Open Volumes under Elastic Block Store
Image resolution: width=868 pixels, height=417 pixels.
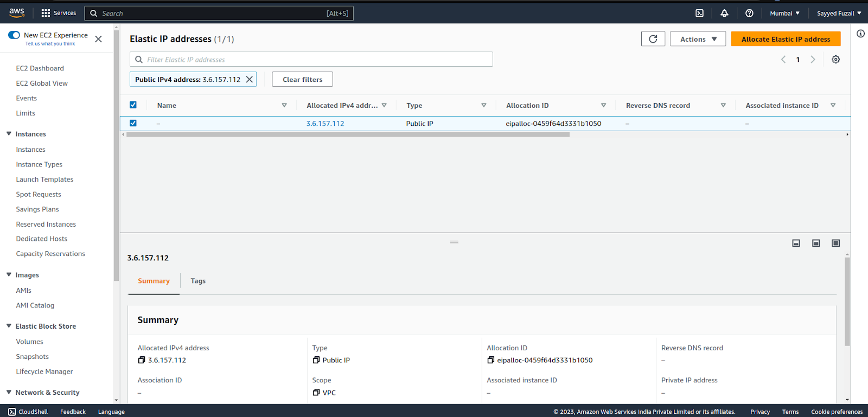point(30,342)
